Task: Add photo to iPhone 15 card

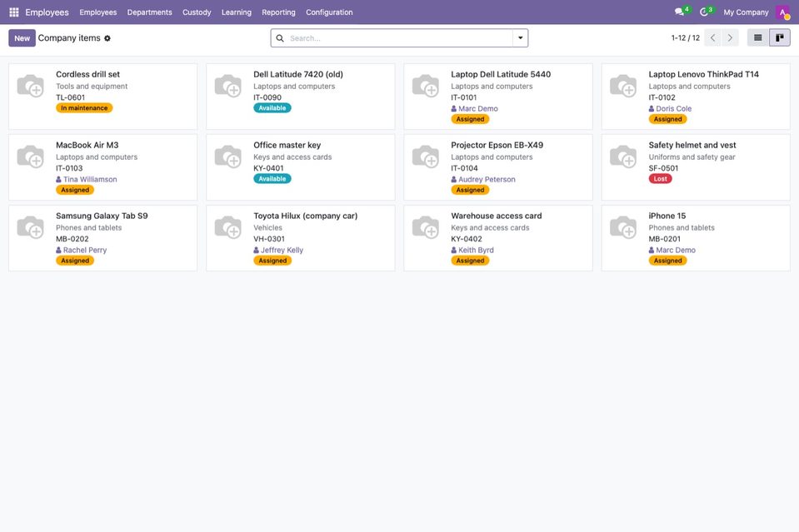Action: tap(623, 227)
